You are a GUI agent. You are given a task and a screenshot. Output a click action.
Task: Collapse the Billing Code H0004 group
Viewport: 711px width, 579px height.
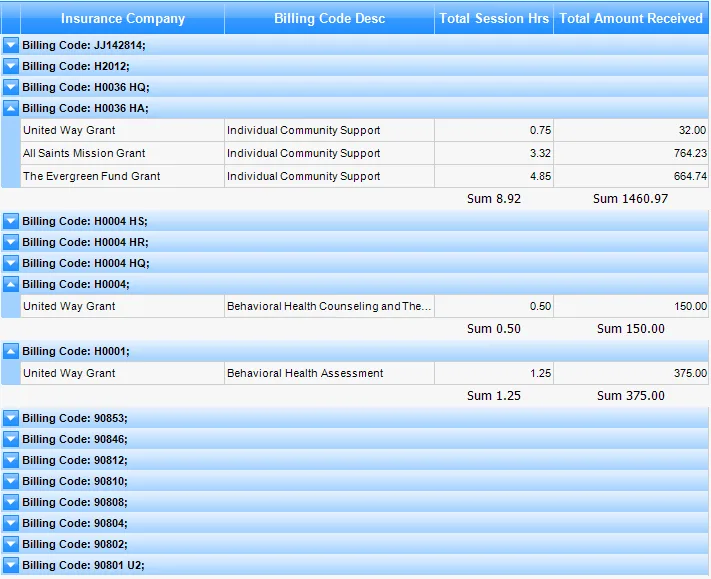[x=11, y=284]
